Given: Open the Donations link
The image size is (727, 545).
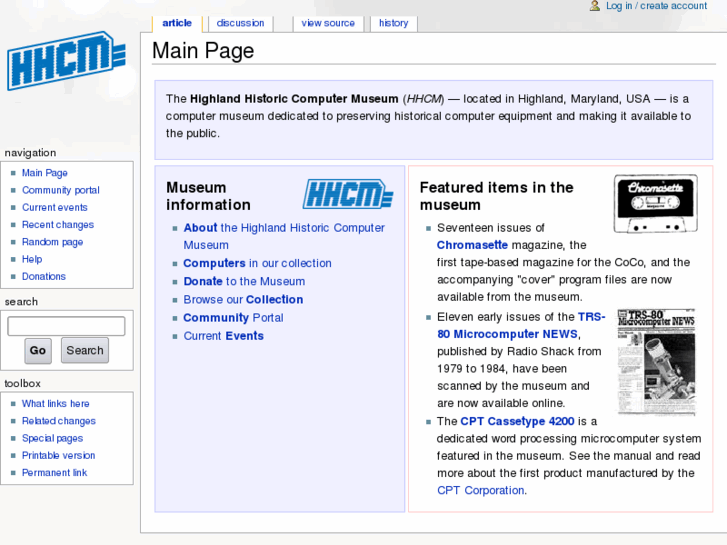Looking at the screenshot, I should (x=44, y=276).
